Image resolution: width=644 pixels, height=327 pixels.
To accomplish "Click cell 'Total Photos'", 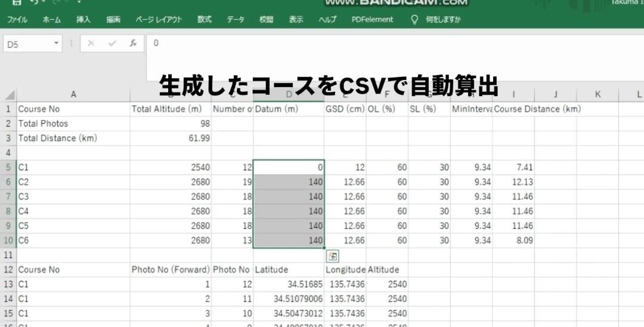I will click(x=73, y=124).
